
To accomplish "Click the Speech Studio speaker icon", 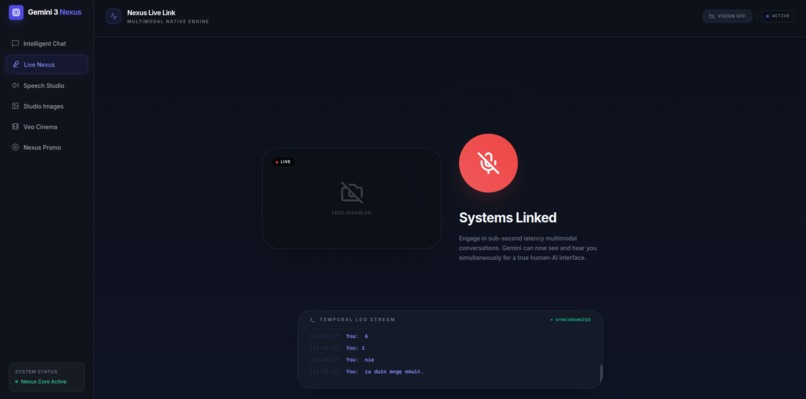I will 15,85.
